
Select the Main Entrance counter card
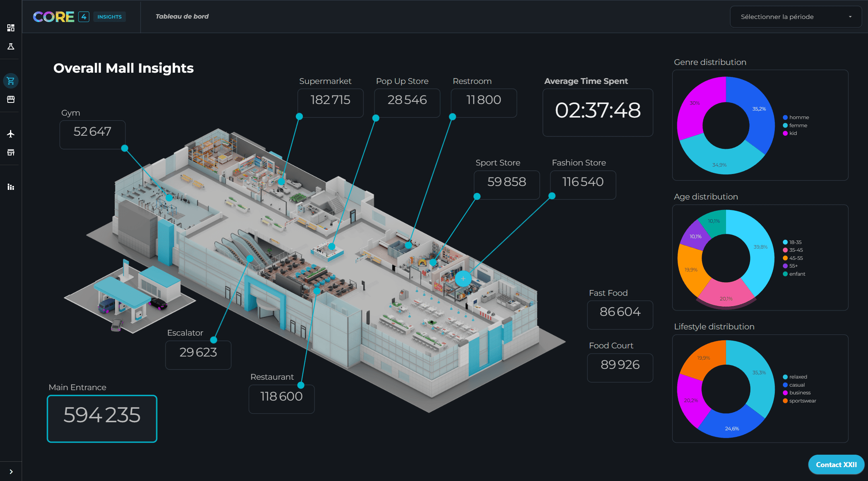(102, 418)
